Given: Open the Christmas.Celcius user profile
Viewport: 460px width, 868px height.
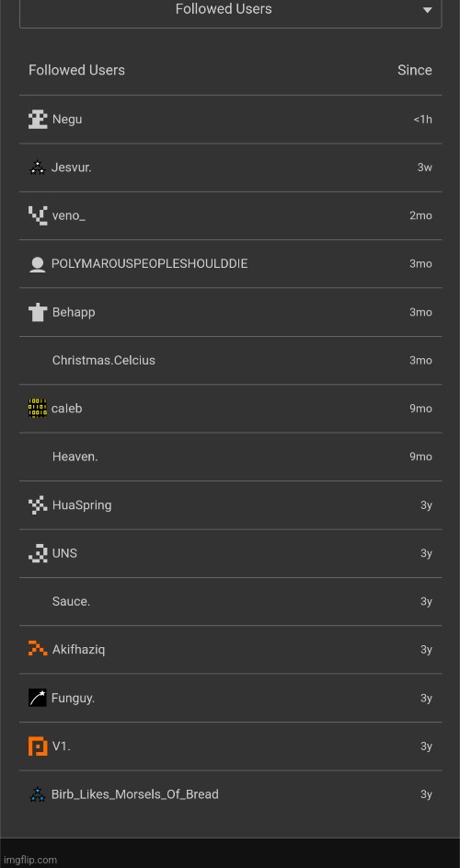Looking at the screenshot, I should [x=104, y=361].
